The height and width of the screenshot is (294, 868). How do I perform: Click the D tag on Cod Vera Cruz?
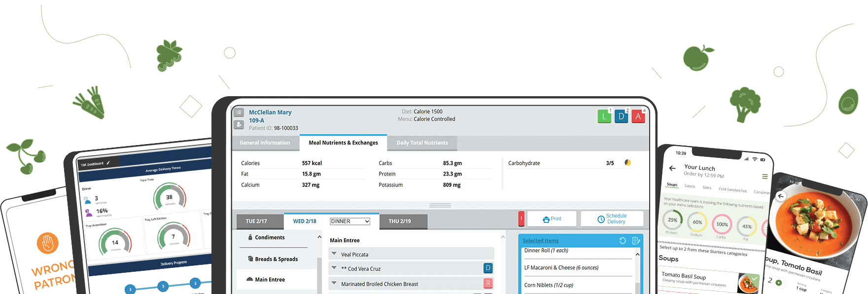click(488, 268)
